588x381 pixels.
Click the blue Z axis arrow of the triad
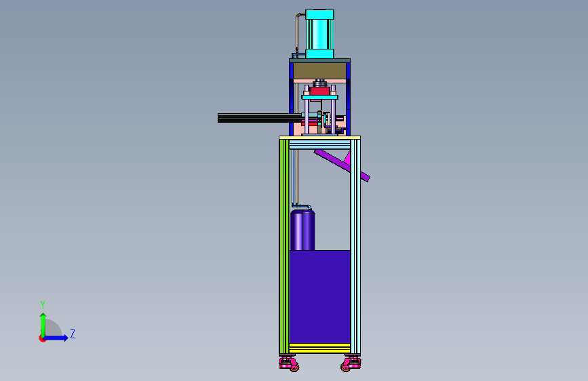[56, 338]
